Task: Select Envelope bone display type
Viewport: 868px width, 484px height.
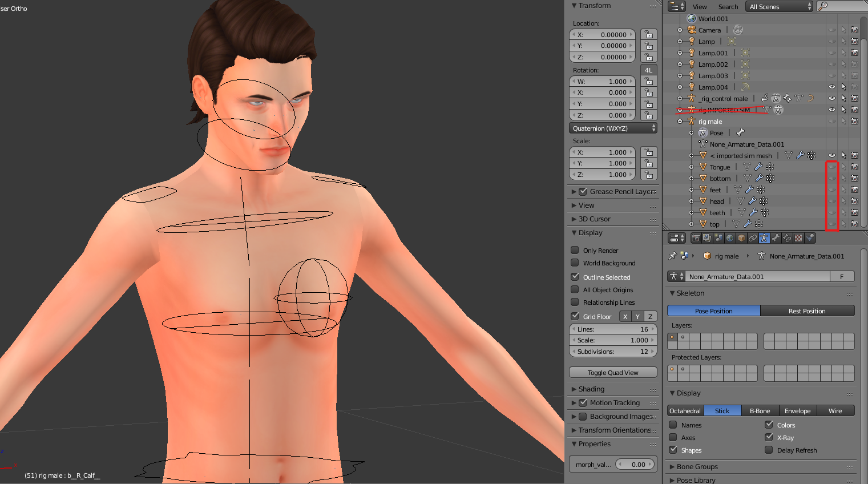Action: click(x=797, y=411)
